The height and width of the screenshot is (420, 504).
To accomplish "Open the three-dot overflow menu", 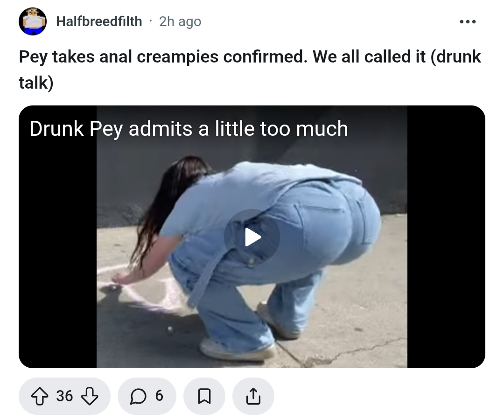I will [468, 22].
